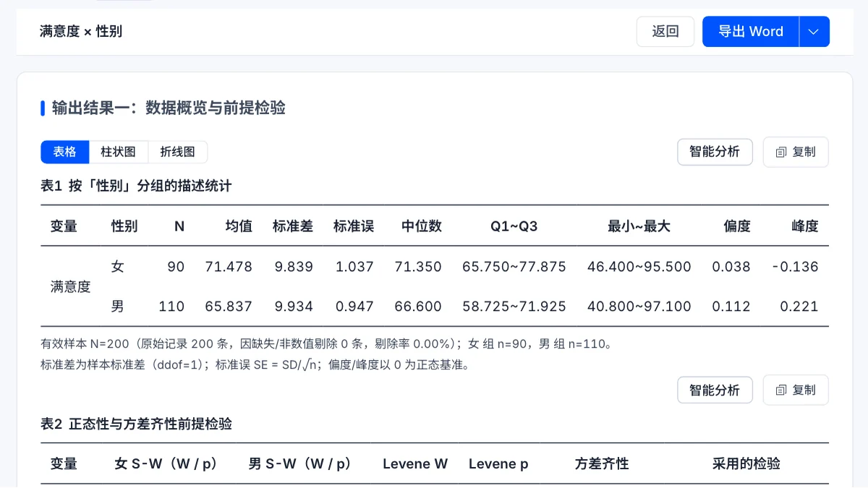Image resolution: width=868 pixels, height=488 pixels.
Task: Open the 折线图 tab
Action: tap(178, 152)
